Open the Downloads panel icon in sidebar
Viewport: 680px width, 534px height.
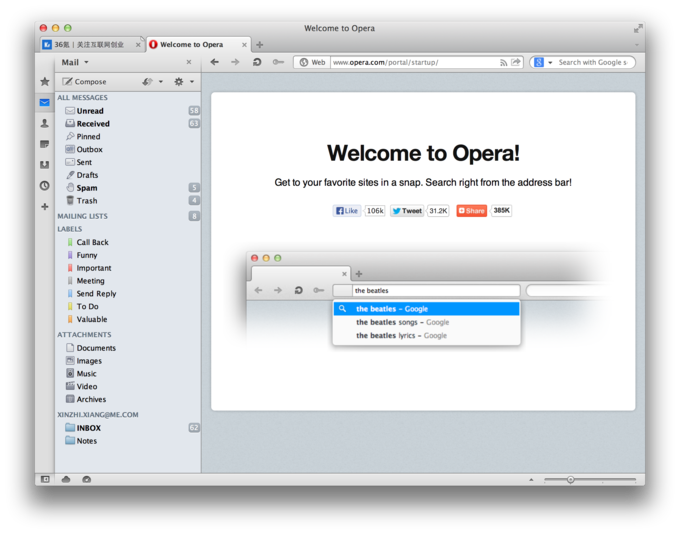45,165
